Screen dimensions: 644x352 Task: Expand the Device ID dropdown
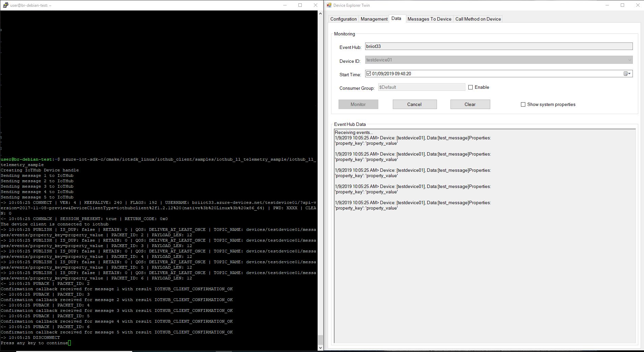pos(629,60)
